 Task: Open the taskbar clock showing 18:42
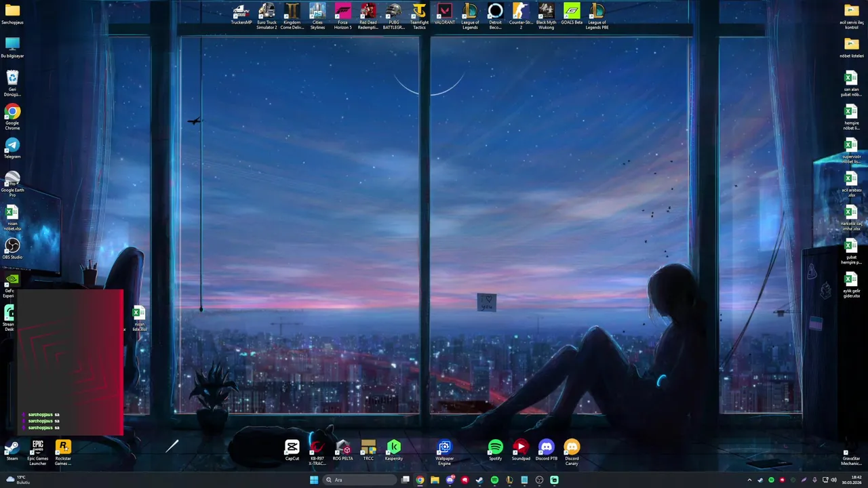pos(851,480)
